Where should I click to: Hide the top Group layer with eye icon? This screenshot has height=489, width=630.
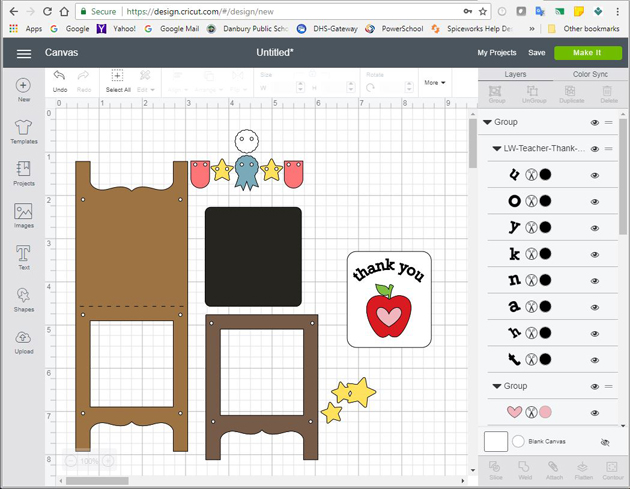(x=595, y=123)
